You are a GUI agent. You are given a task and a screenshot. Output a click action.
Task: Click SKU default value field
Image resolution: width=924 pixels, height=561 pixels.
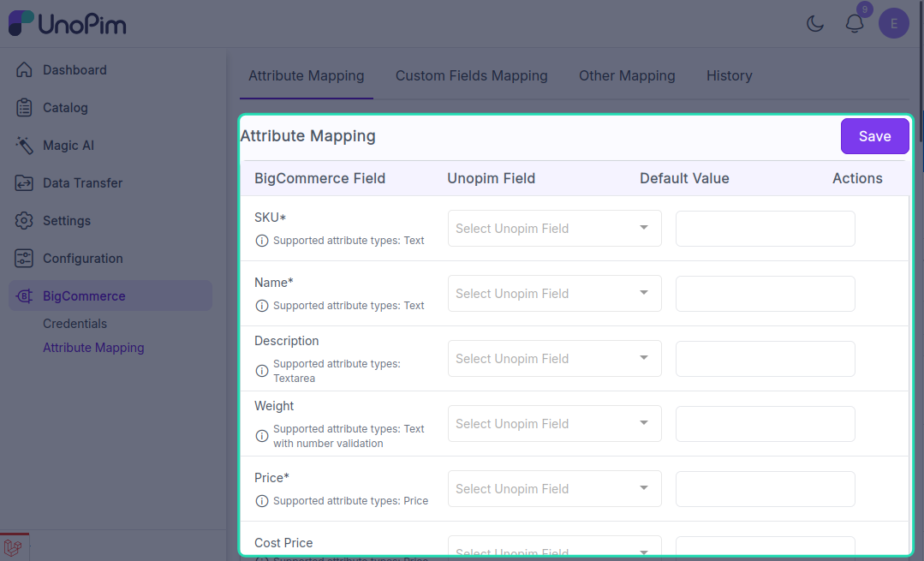click(766, 229)
